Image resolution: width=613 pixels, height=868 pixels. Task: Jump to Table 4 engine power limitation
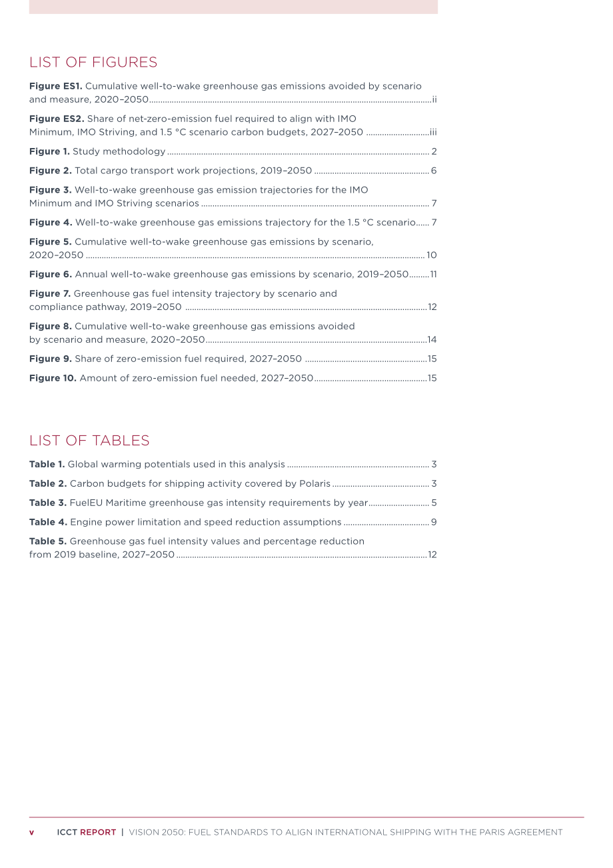click(233, 522)
